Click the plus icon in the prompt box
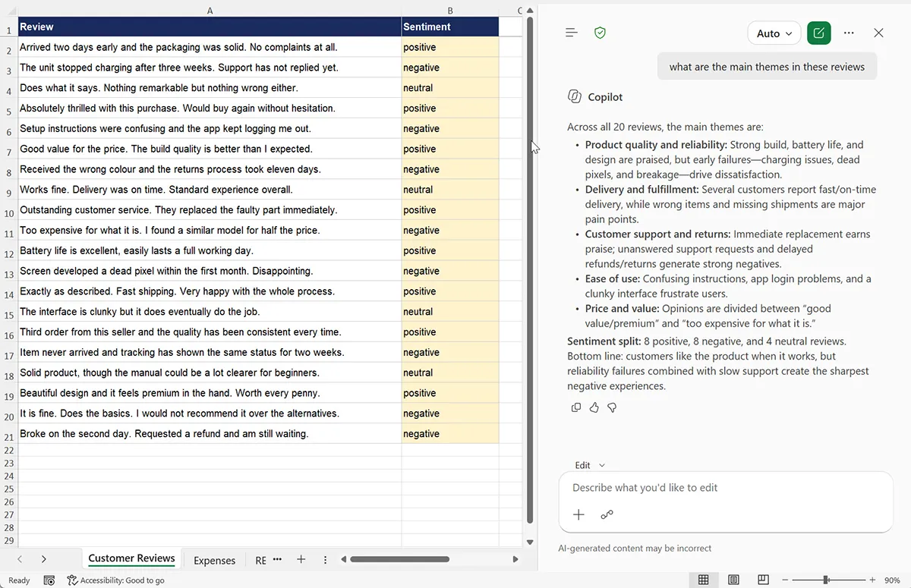 [578, 514]
